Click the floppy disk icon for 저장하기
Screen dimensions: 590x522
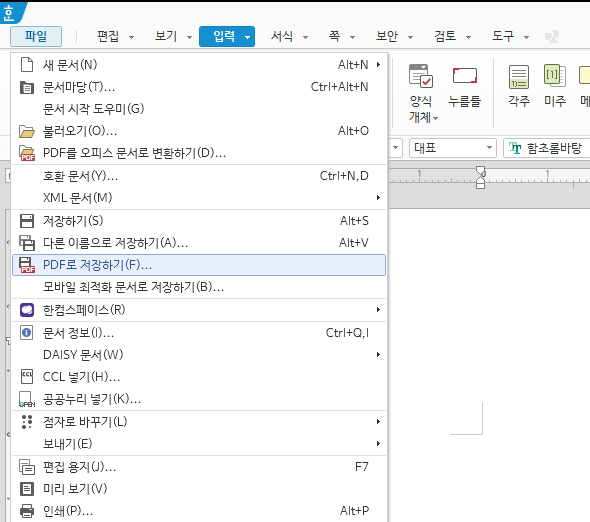[x=27, y=221]
